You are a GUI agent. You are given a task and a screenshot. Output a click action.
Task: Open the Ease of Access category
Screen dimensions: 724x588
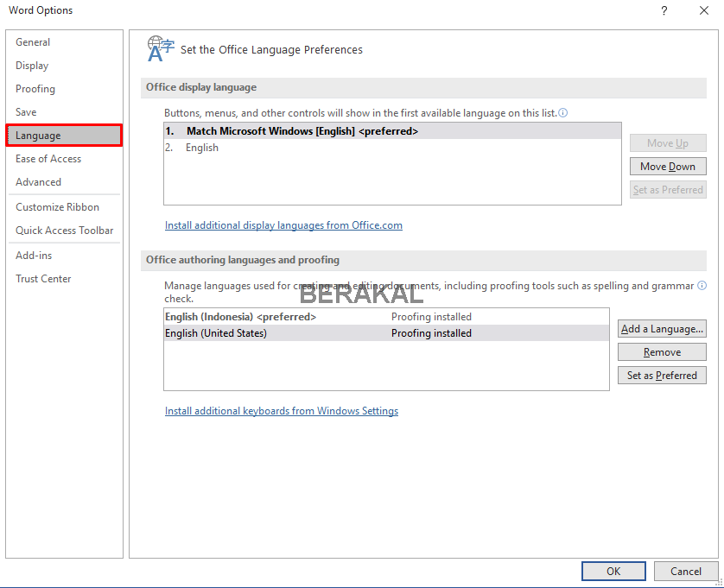tap(64, 159)
